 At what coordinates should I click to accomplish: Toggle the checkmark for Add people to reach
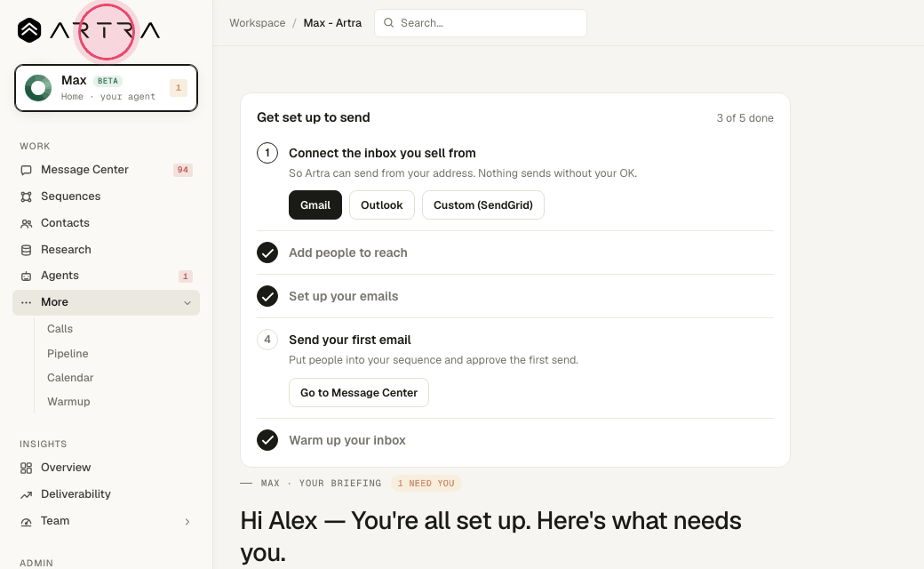[267, 252]
